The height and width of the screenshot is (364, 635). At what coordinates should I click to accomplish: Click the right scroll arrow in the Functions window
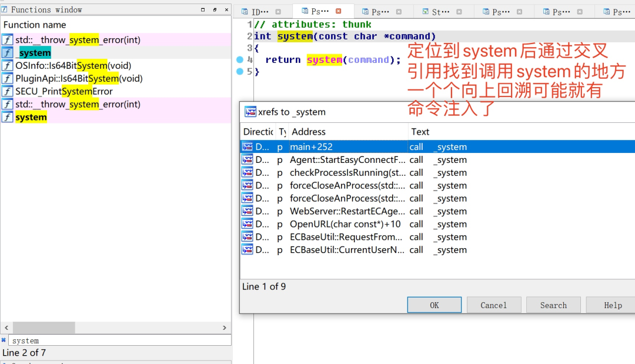point(225,327)
